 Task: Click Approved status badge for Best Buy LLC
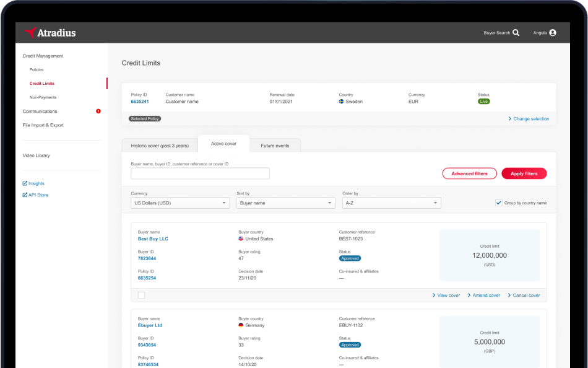350,258
